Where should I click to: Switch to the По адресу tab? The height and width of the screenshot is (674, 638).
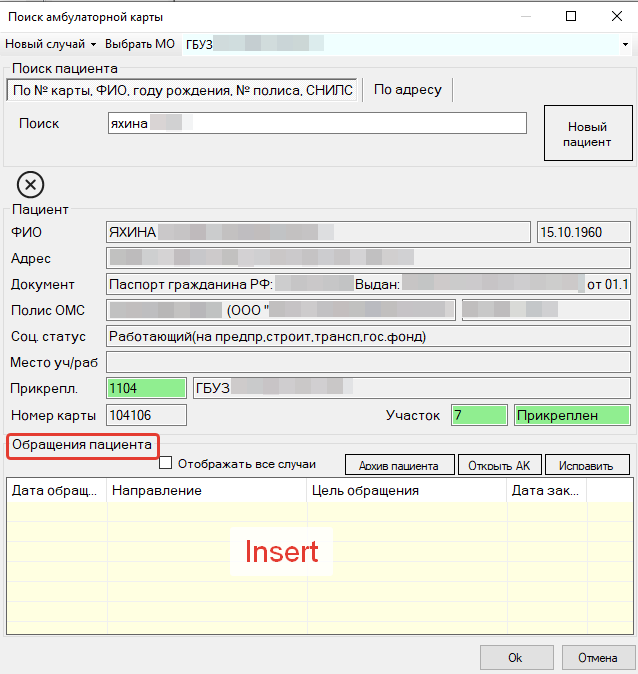pos(407,90)
